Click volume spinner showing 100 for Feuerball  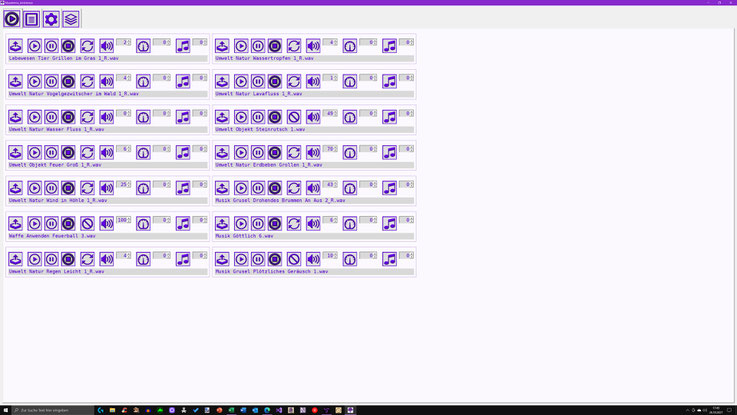click(124, 220)
